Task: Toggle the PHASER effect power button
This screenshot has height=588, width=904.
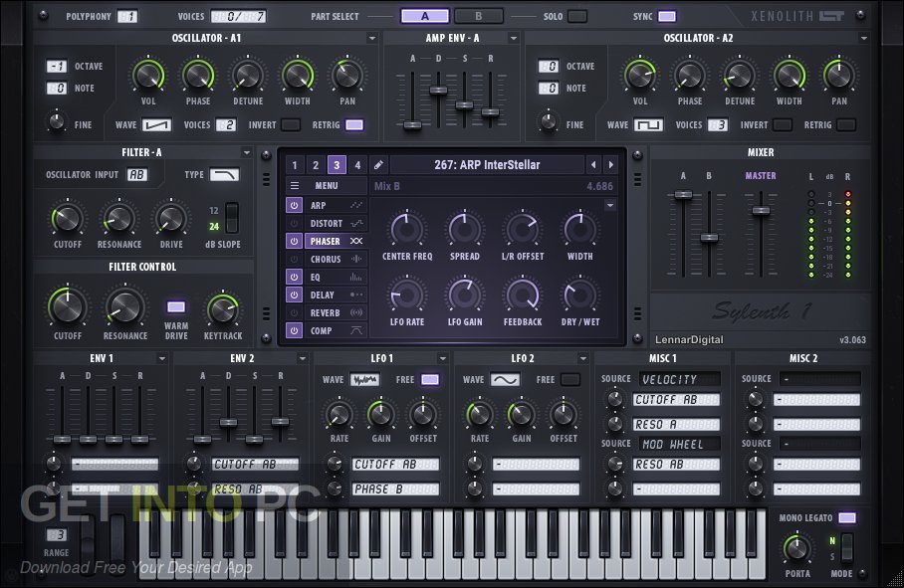Action: coord(294,242)
